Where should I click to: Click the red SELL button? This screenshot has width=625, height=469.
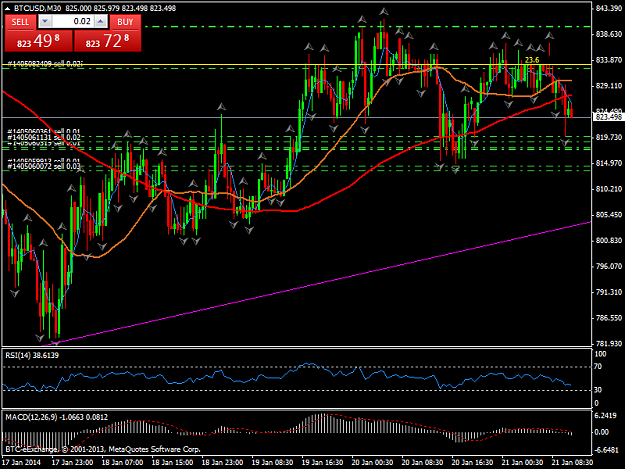[x=20, y=22]
